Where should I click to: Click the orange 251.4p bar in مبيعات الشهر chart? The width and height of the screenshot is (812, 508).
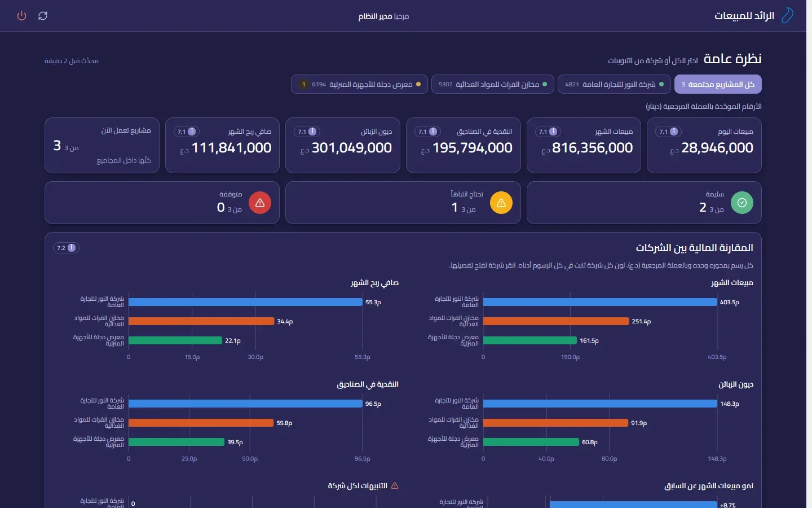(556, 321)
